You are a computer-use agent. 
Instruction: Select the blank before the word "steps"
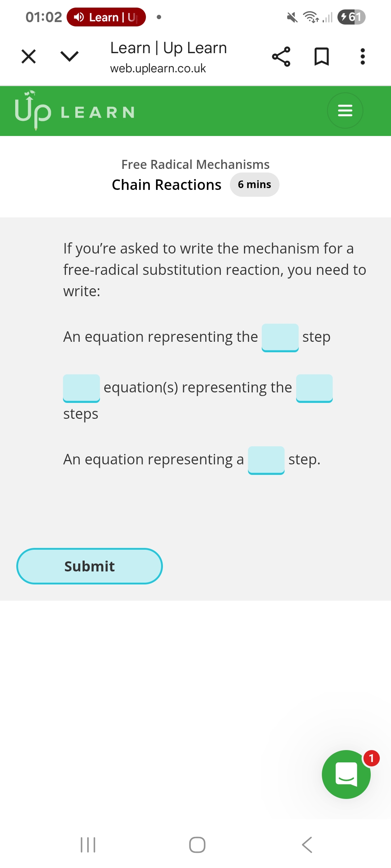(x=314, y=388)
